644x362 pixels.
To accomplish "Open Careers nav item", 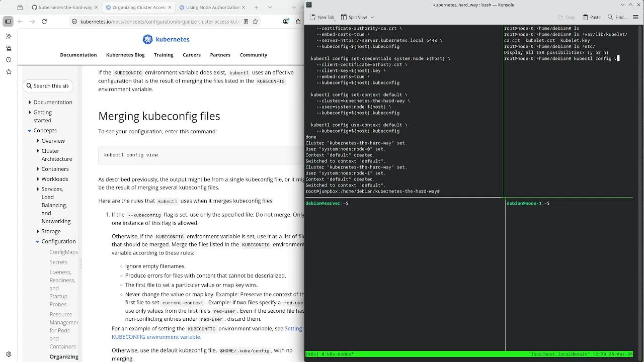I will [192, 55].
